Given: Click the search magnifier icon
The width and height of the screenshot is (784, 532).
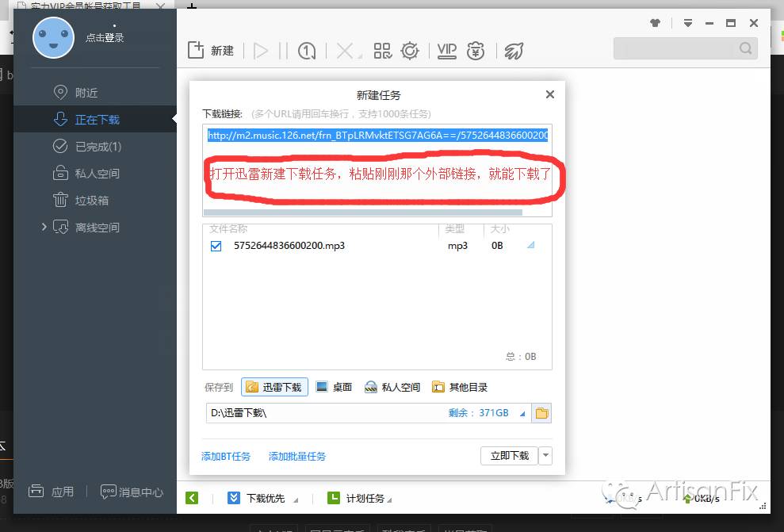Looking at the screenshot, I should click(x=745, y=48).
